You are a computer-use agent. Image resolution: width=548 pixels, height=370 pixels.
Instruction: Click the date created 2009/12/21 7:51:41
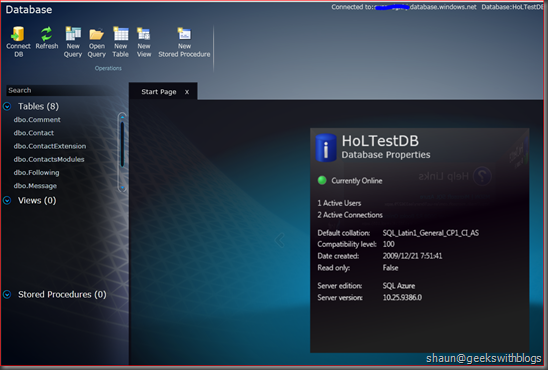tap(412, 256)
